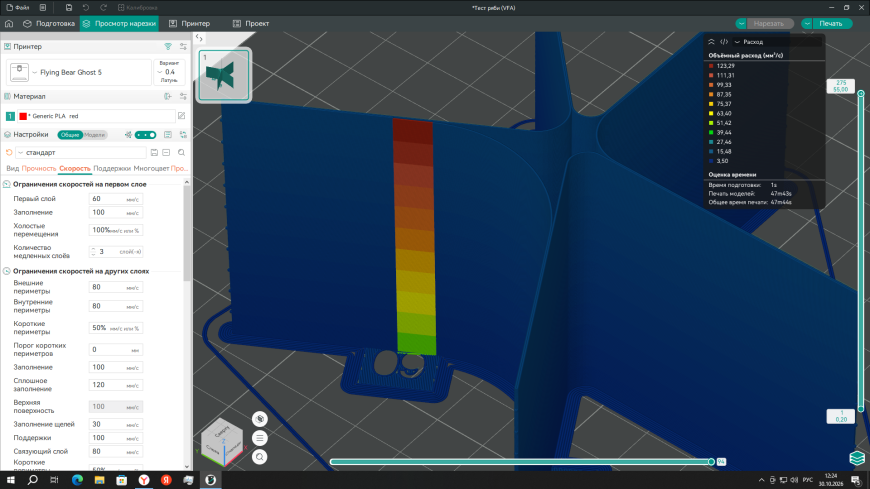Screen dimensions: 870x489
Task: Reset стандарт profile with the orange undo arrow
Action: point(9,153)
